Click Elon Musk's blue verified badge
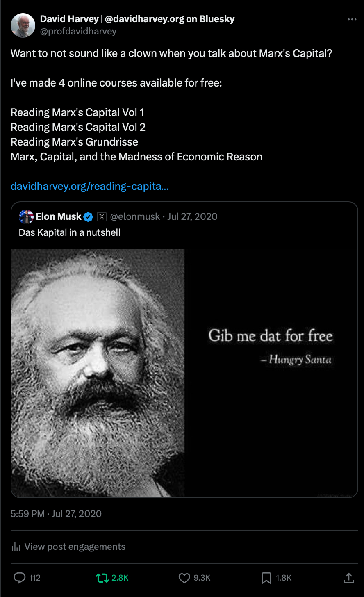The image size is (364, 597). tap(89, 216)
